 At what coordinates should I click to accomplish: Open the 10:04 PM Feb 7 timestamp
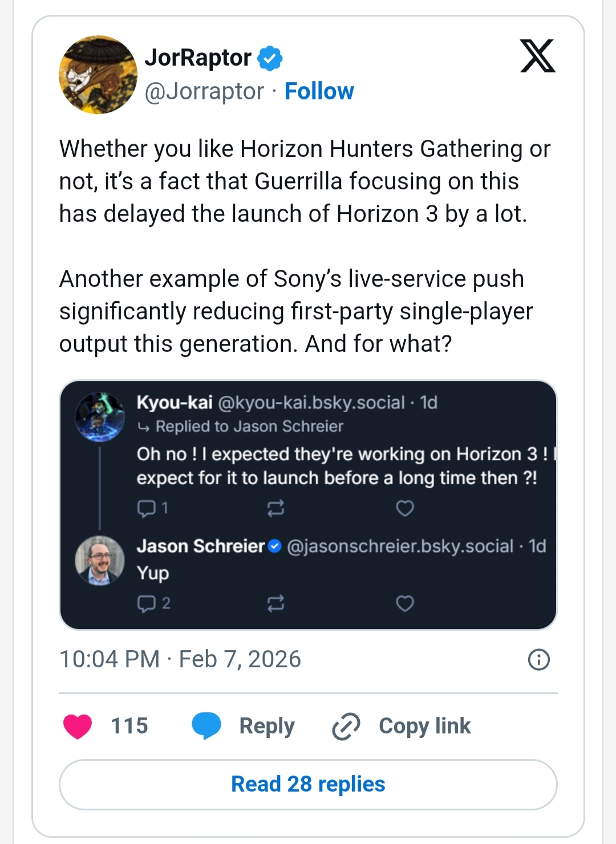(x=180, y=659)
